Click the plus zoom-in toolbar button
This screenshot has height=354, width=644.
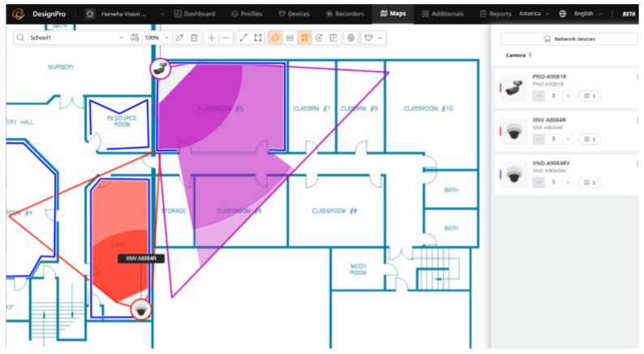coord(212,38)
